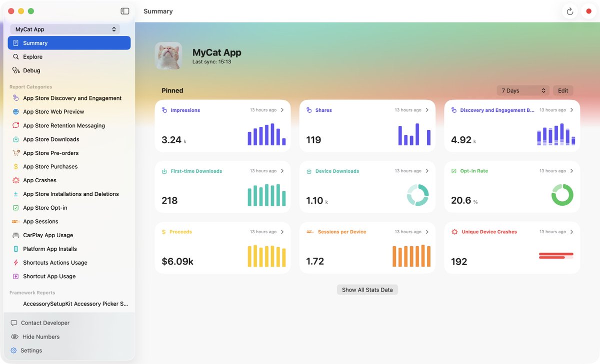600x364 pixels.
Task: Click Unique Device Crashes card icon
Action: click(x=454, y=232)
